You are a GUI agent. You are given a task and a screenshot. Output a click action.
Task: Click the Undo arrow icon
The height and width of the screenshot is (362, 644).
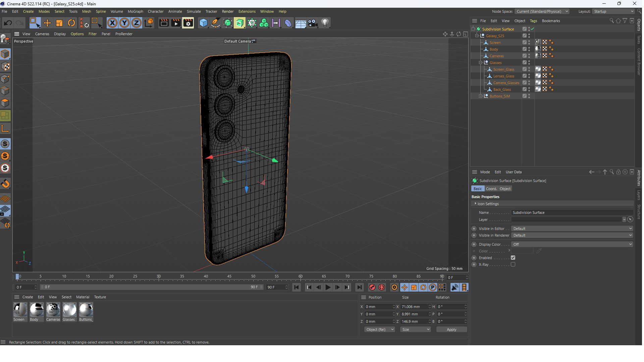8,23
